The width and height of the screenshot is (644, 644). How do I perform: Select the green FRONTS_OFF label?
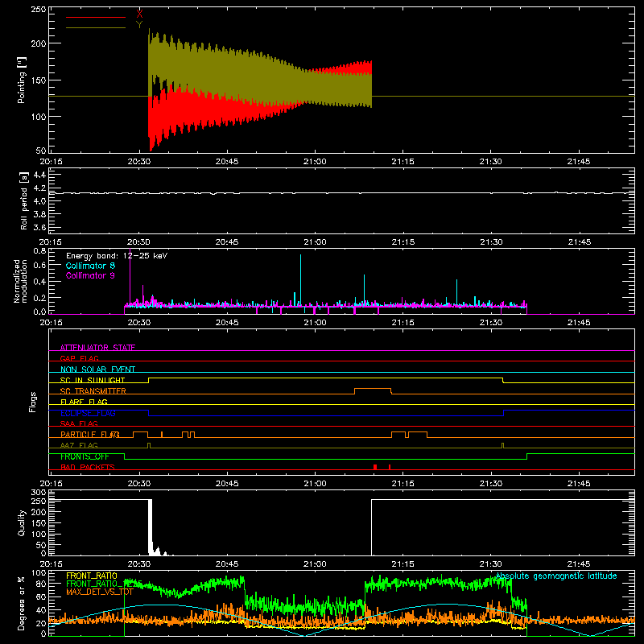click(85, 456)
